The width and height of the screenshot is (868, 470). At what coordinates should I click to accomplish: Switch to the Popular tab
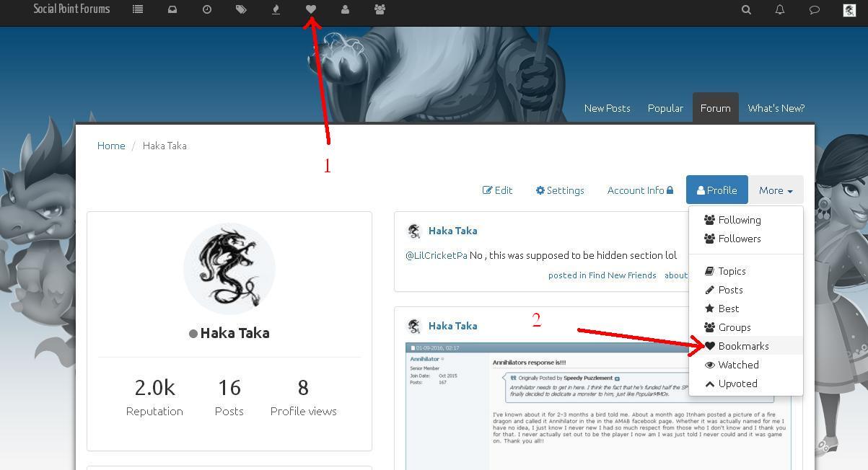pos(665,108)
